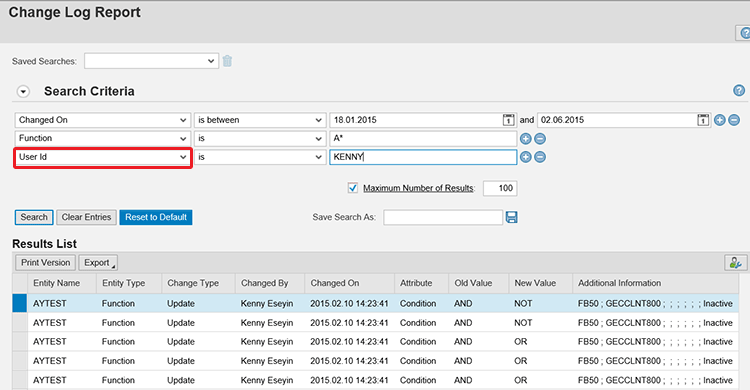Sort by Attribute column header
This screenshot has width=750, height=390.
click(421, 283)
